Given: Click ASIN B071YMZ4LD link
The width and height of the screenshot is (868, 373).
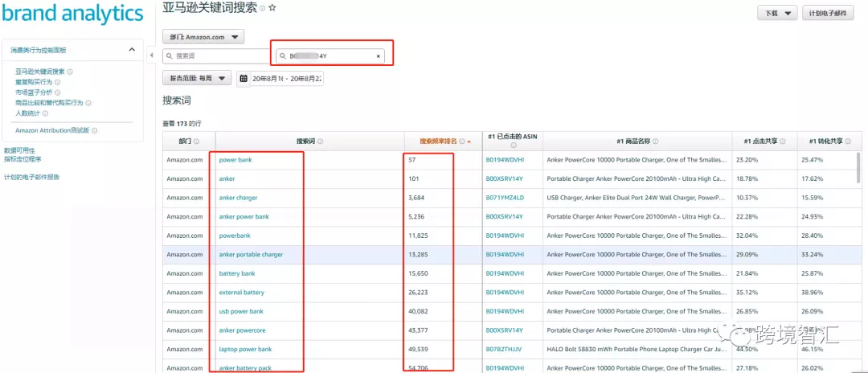Looking at the screenshot, I should [505, 198].
